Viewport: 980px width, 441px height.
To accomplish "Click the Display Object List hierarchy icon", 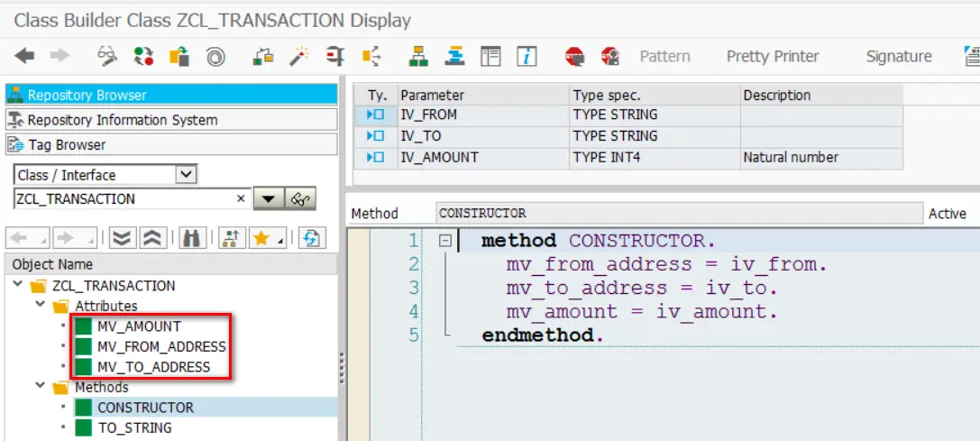I will pos(418,56).
